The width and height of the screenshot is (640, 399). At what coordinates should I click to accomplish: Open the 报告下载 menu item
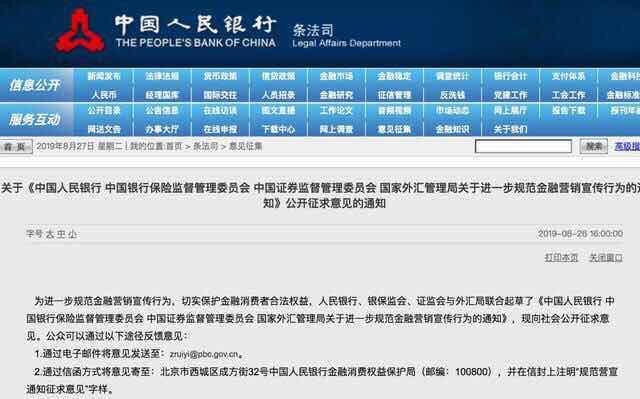click(x=569, y=111)
